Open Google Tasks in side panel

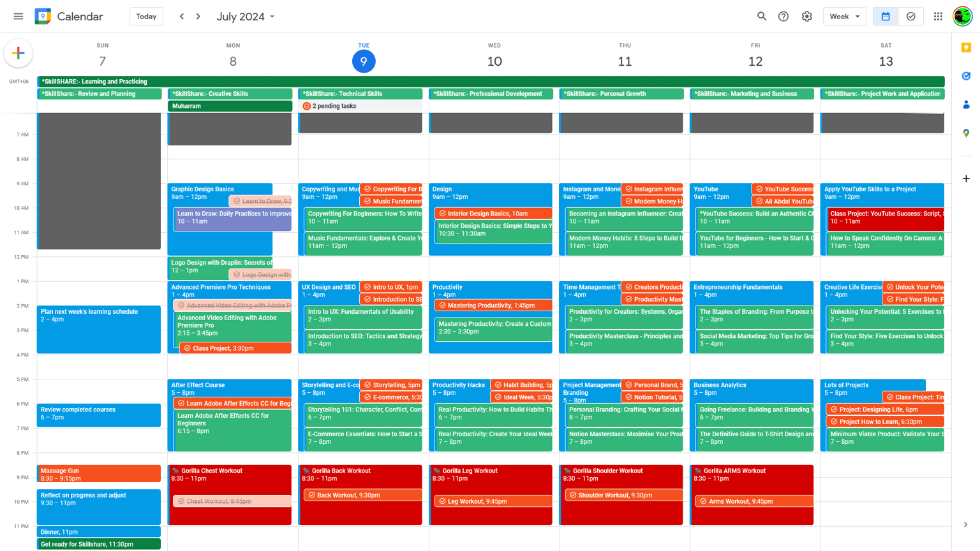pyautogui.click(x=966, y=76)
